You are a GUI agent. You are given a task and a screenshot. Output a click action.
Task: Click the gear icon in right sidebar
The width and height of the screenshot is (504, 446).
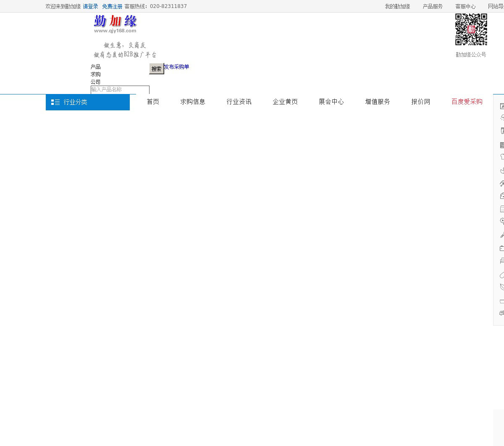pyautogui.click(x=502, y=221)
